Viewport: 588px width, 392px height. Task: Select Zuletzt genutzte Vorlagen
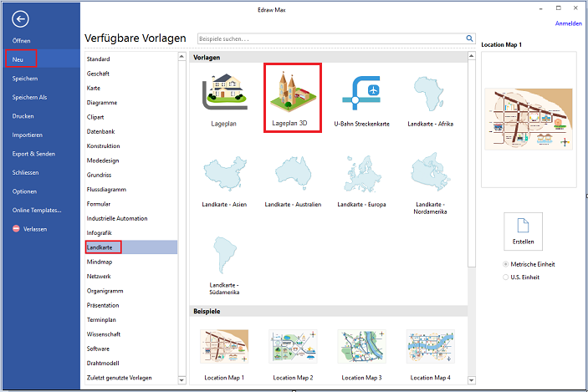point(131,378)
